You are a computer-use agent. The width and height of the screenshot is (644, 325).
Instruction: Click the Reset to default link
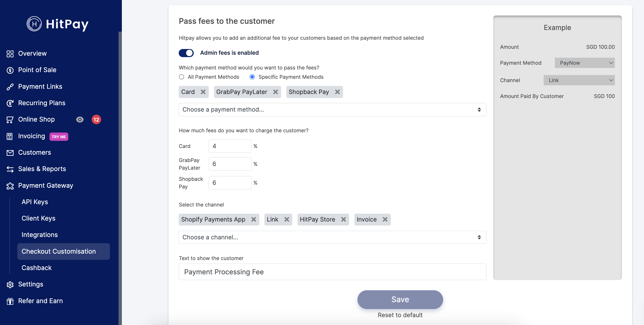pos(400,315)
